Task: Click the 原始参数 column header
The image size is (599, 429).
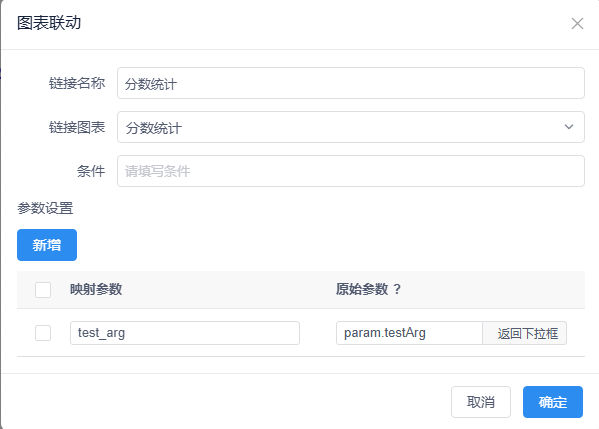Action: [362, 289]
